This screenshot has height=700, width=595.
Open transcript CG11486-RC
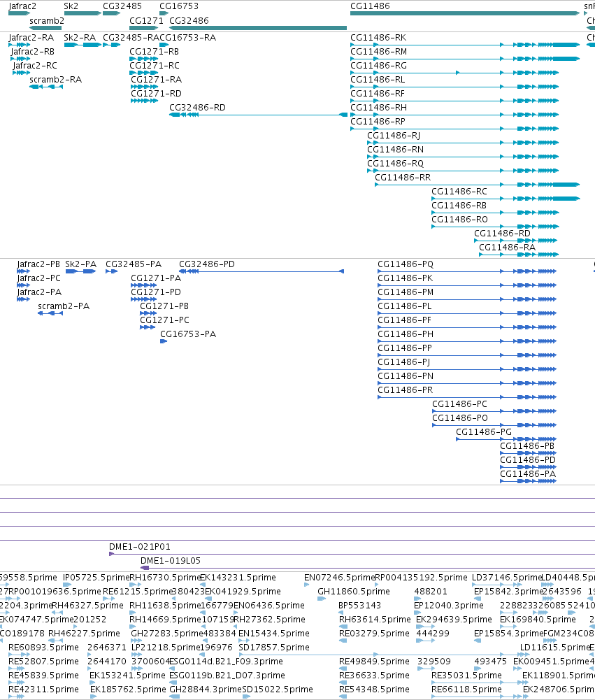pos(459,192)
